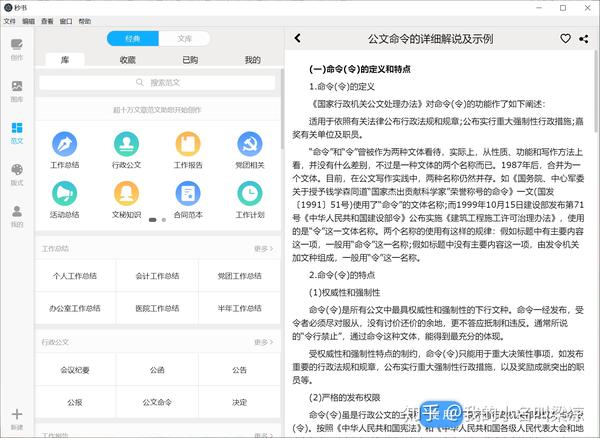Click the template list vertical scrollbar
Screen dimensions: 600x438
pos(283,109)
